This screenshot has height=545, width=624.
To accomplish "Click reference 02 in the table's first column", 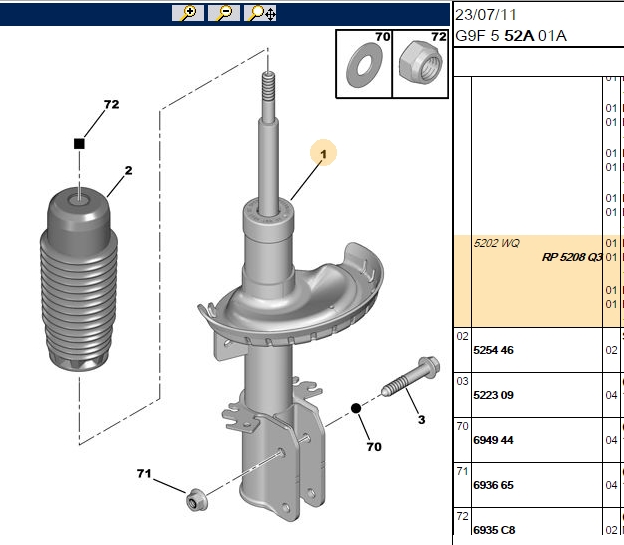I will (462, 336).
